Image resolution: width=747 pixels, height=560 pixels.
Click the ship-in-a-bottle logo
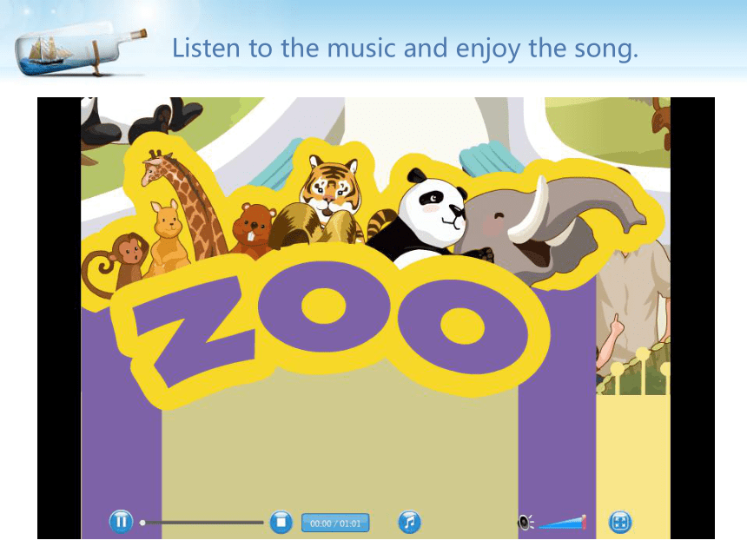(x=80, y=51)
